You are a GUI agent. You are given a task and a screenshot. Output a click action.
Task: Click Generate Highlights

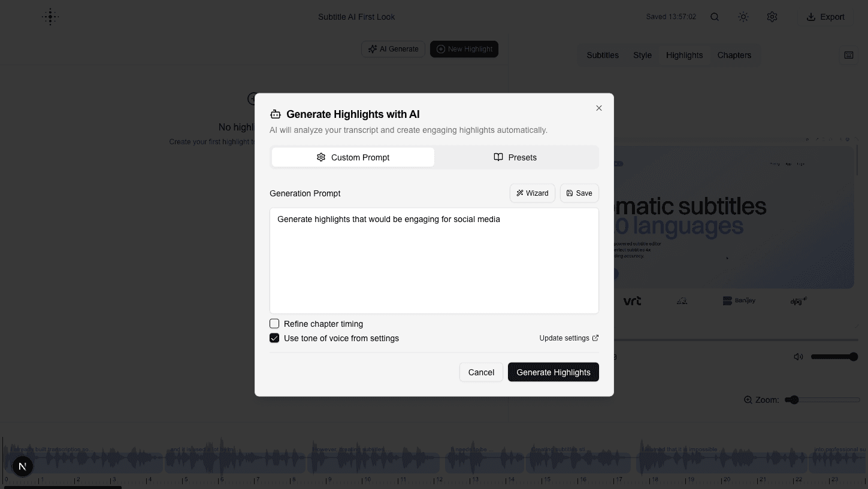pyautogui.click(x=553, y=372)
